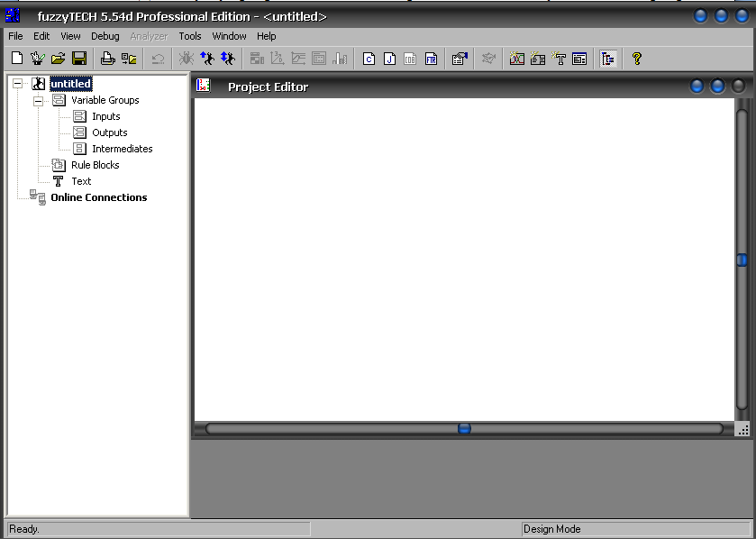Open the File menu
This screenshot has width=756, height=539.
point(15,36)
